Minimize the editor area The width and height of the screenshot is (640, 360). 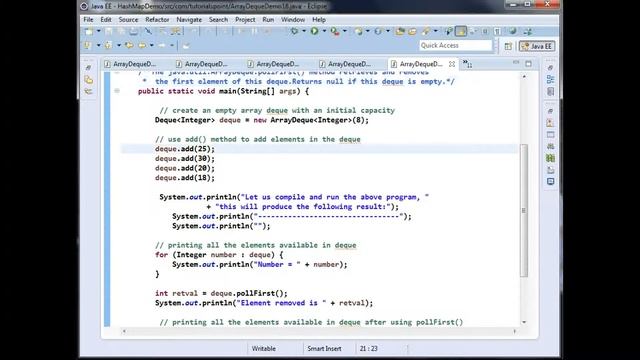(516, 62)
